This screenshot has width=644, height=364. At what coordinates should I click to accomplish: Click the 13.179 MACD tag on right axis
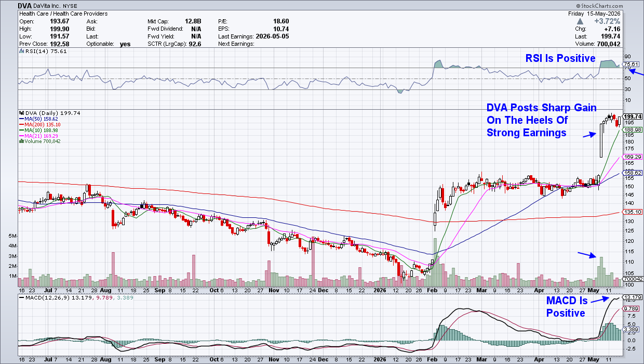tap(632, 297)
